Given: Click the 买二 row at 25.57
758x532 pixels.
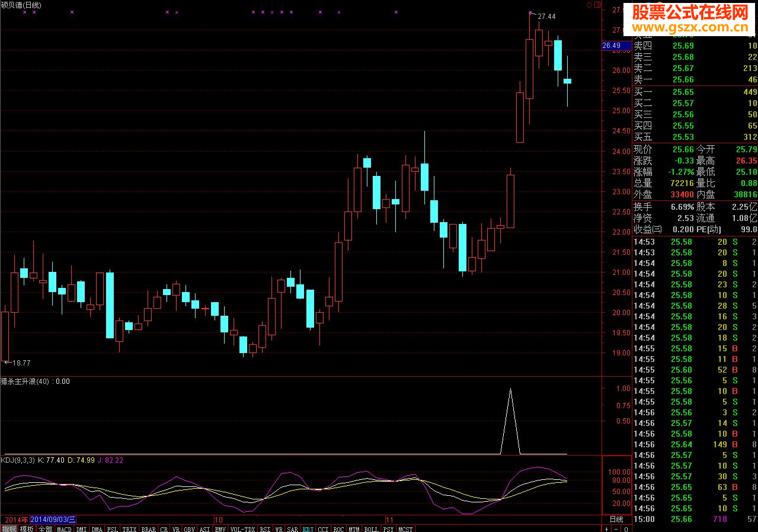Looking at the screenshot, I should tap(695, 103).
